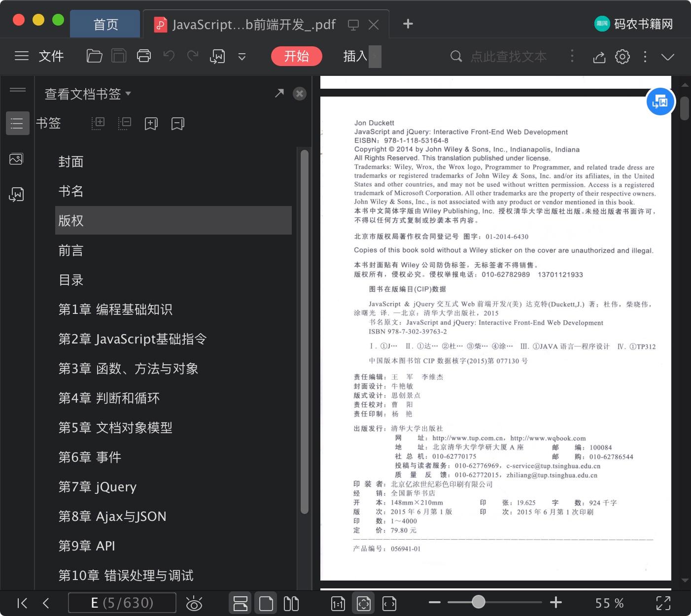691x616 pixels.
Task: Click the zoom slider handle
Action: 478,602
